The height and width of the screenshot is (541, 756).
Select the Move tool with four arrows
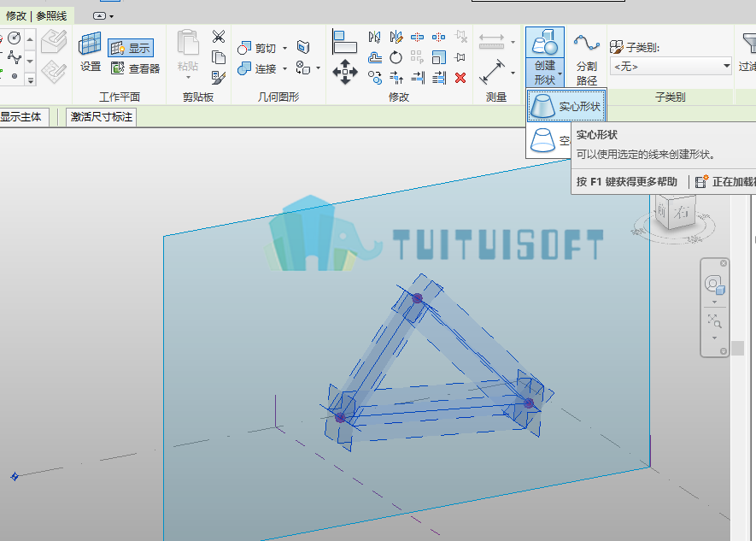tap(345, 72)
